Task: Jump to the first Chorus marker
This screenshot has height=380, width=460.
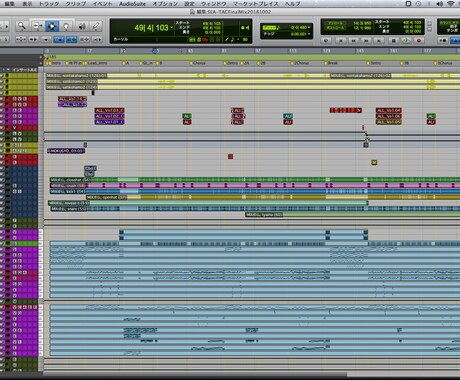Action: coord(197,63)
